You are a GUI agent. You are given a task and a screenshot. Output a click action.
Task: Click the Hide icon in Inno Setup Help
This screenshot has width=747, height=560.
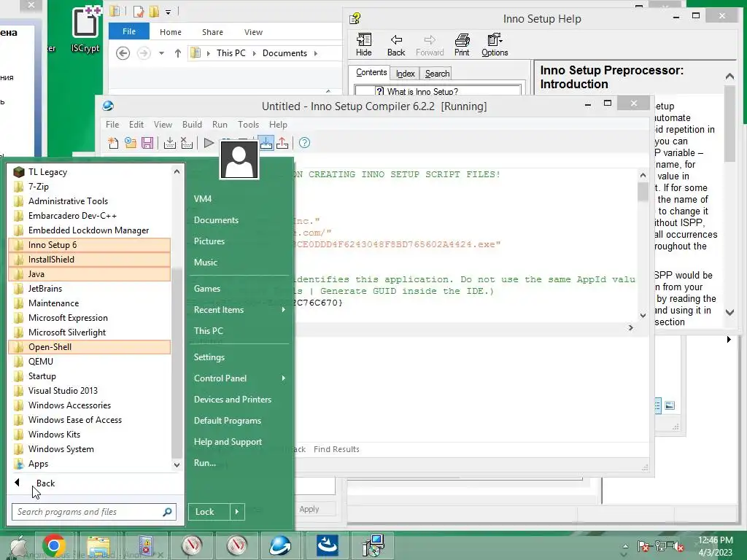click(x=364, y=44)
